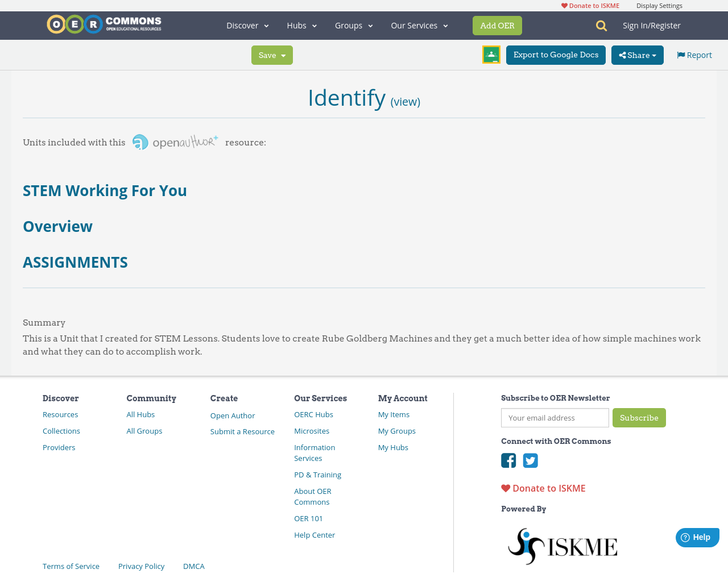Expand the Share dropdown

click(x=636, y=54)
